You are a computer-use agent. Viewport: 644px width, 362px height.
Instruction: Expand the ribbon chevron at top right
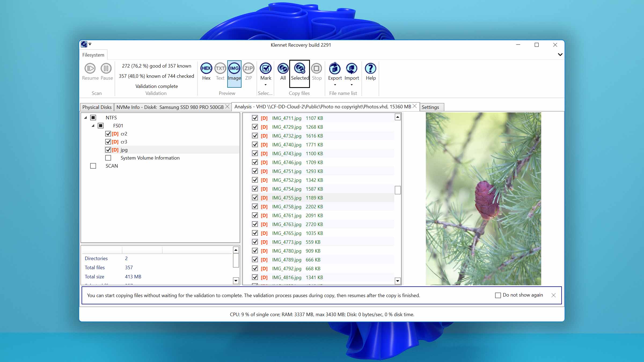click(x=560, y=55)
